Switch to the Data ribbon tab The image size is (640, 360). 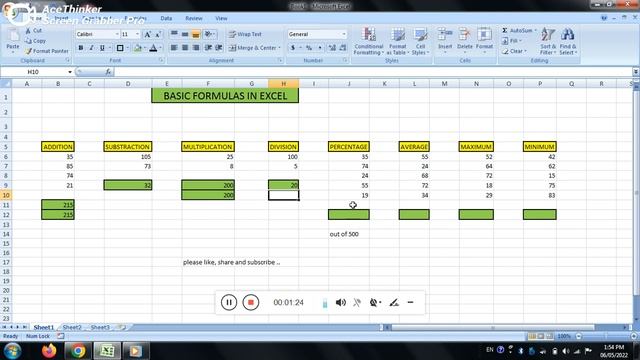click(x=166, y=18)
